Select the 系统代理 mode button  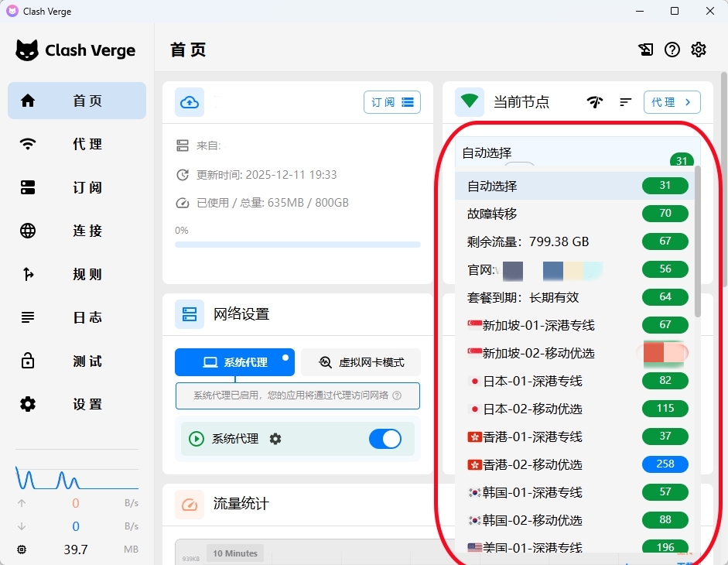coord(234,362)
